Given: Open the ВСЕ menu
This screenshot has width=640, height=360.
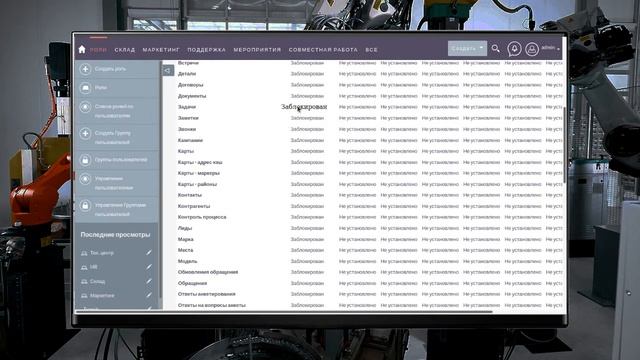Looking at the screenshot, I should pos(371,49).
